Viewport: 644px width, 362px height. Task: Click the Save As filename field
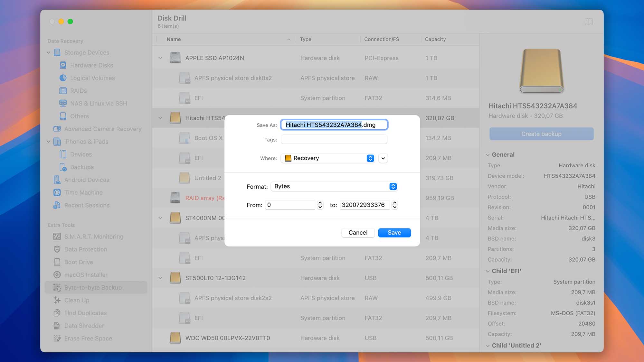(x=334, y=125)
